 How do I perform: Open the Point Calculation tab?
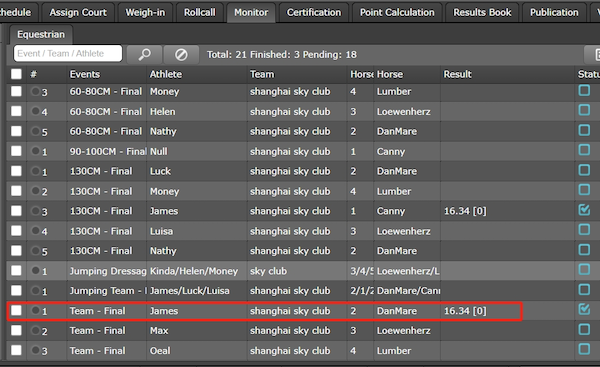point(397,13)
